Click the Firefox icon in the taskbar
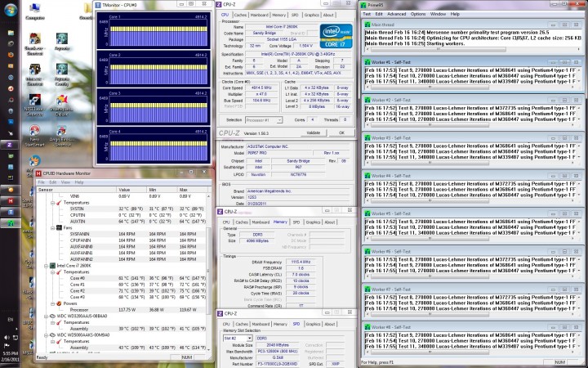Screen dimensions: 588x368 coord(11,55)
